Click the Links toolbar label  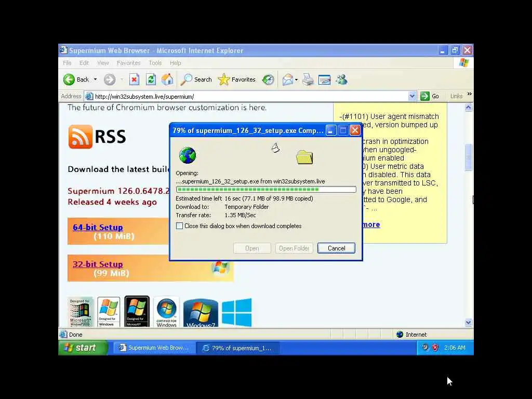pos(456,96)
